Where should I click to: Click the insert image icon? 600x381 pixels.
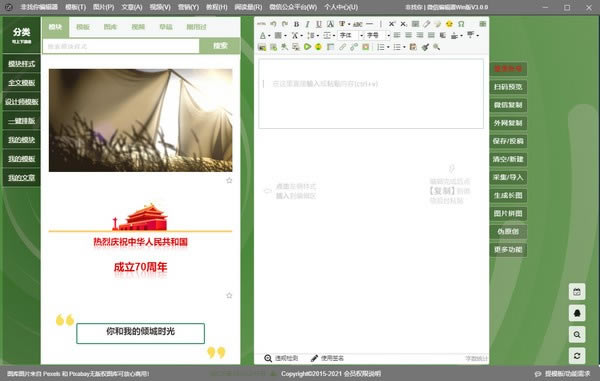[x=262, y=47]
